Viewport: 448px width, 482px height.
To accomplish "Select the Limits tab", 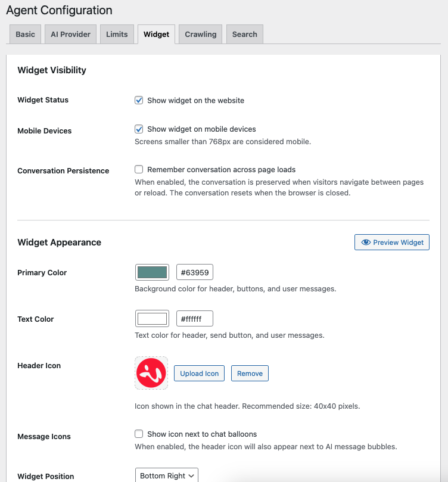I will point(117,34).
